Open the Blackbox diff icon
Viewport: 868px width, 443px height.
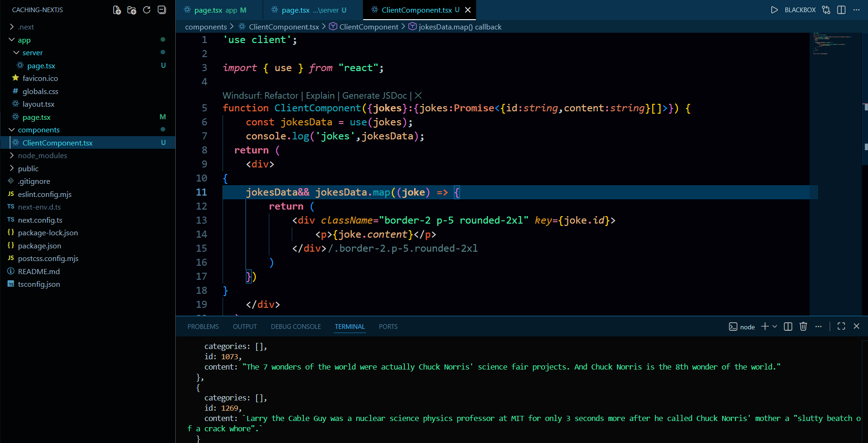coord(826,9)
